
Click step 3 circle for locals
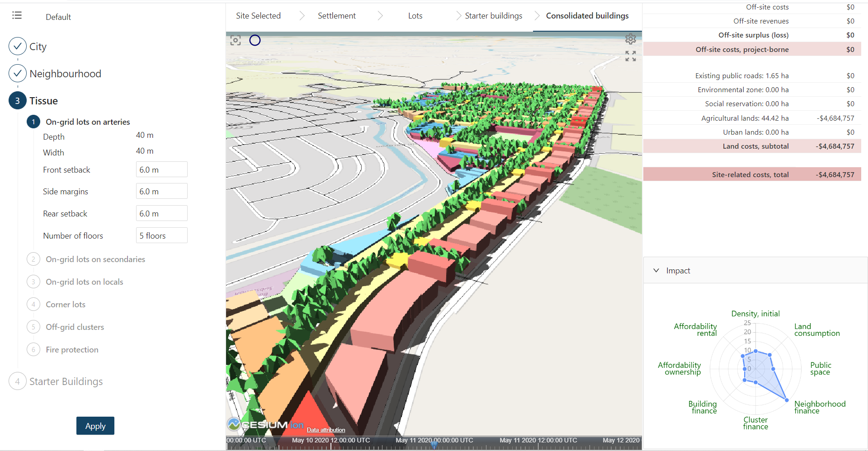33,282
